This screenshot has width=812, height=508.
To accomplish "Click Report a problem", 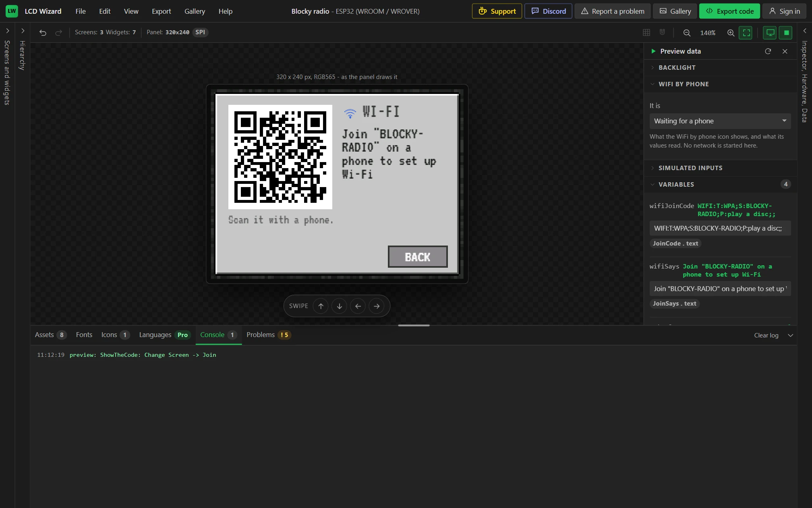I will tap(612, 11).
